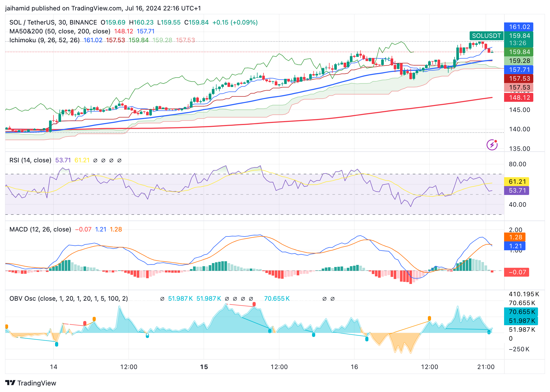Click the SOLUSDT green symbol label
This screenshot has width=550, height=392.
(x=486, y=36)
